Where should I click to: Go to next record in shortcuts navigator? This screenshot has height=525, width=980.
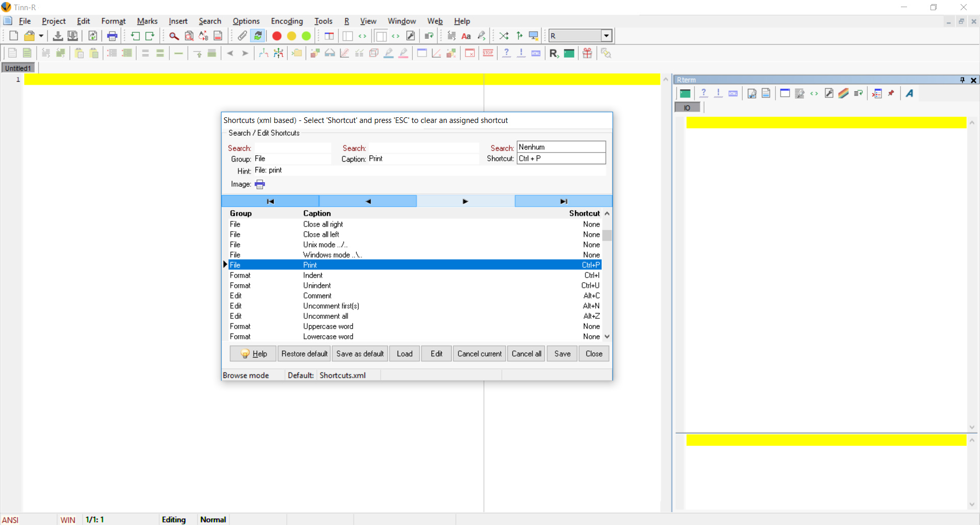point(465,201)
